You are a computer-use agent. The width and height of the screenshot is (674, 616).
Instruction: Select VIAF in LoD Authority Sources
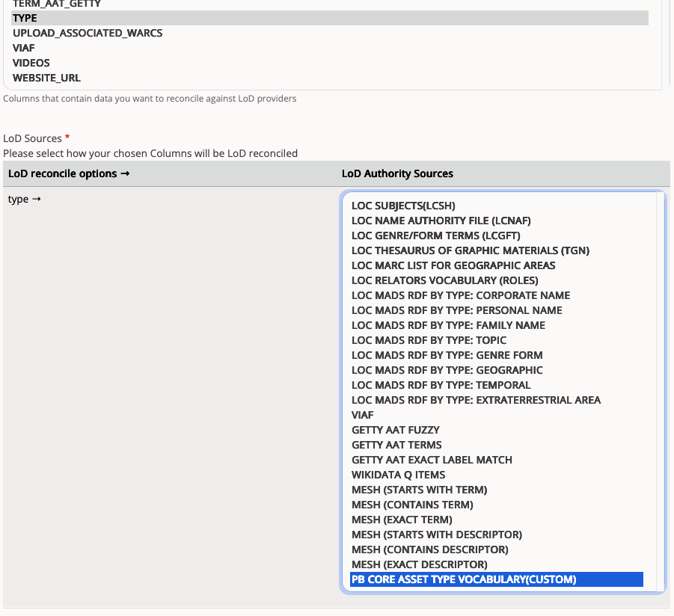(363, 415)
